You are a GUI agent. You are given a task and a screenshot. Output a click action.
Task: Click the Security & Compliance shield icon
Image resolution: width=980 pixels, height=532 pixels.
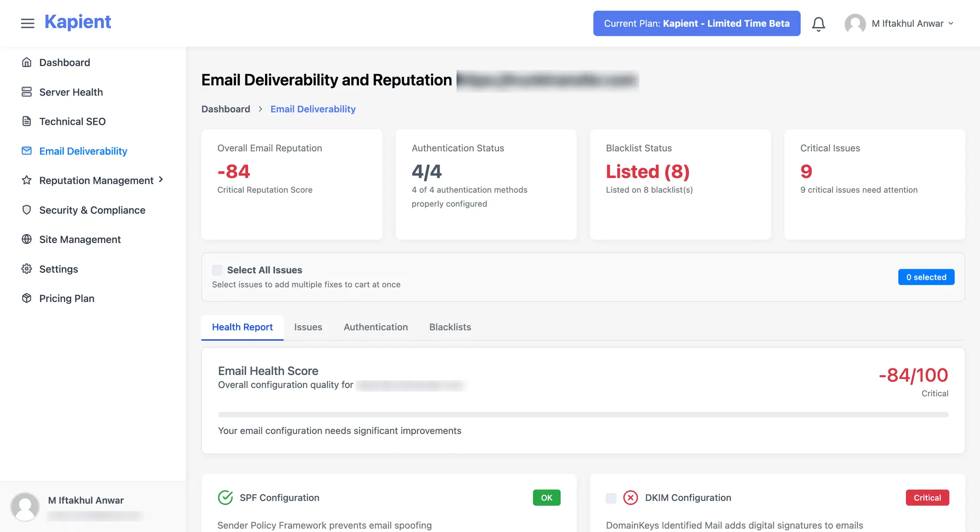27,210
